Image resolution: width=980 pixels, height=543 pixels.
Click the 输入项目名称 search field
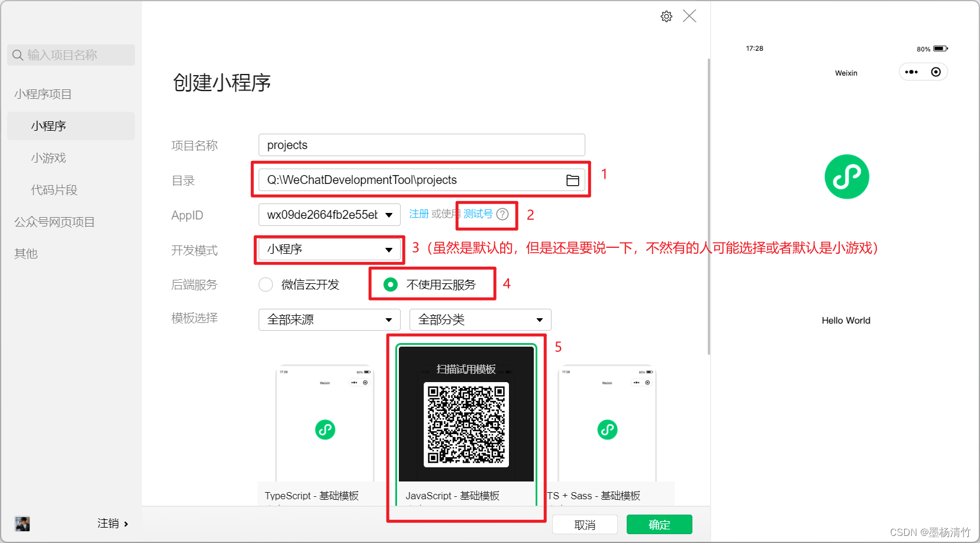pyautogui.click(x=71, y=55)
